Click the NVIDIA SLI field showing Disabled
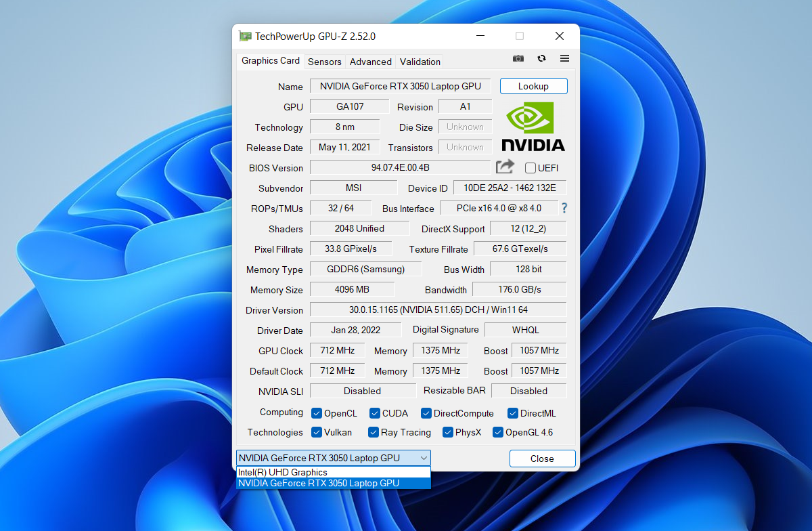Viewport: 812px width, 531px height. tap(363, 391)
